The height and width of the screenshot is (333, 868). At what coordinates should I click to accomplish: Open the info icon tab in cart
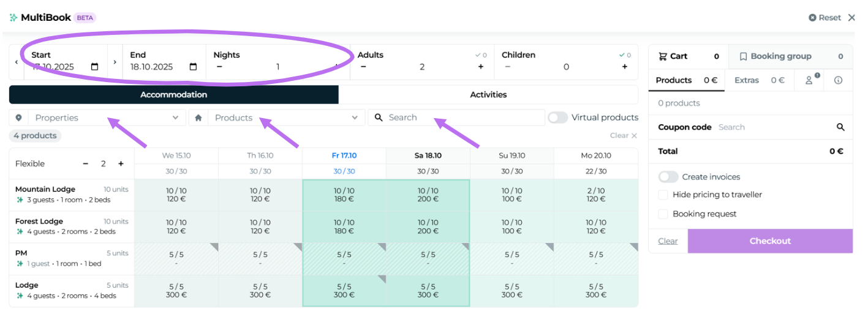tap(838, 80)
